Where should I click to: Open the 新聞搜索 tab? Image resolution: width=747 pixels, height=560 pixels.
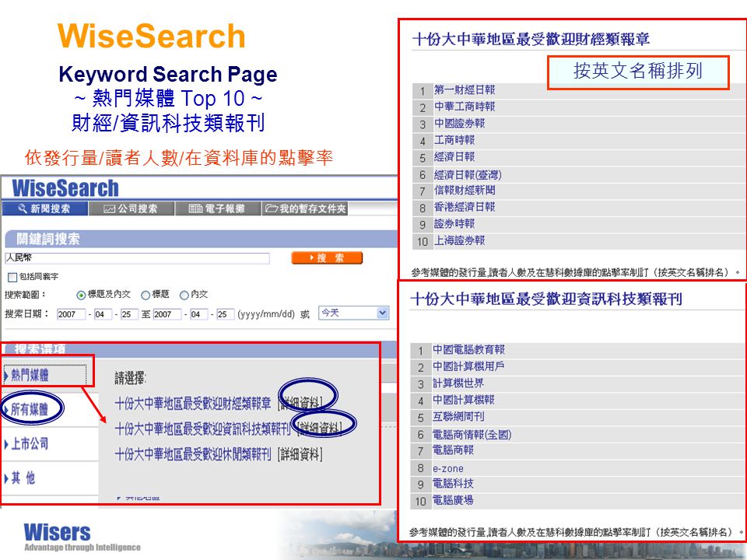[45, 208]
